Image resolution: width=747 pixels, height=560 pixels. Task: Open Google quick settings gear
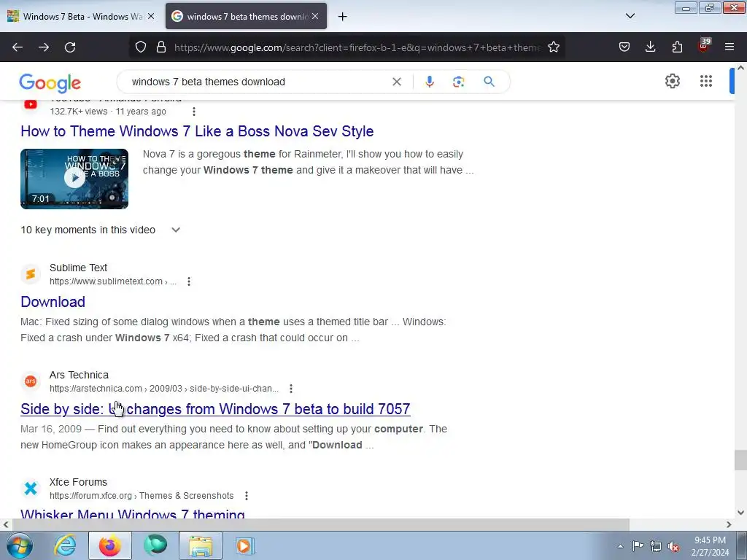(x=672, y=81)
